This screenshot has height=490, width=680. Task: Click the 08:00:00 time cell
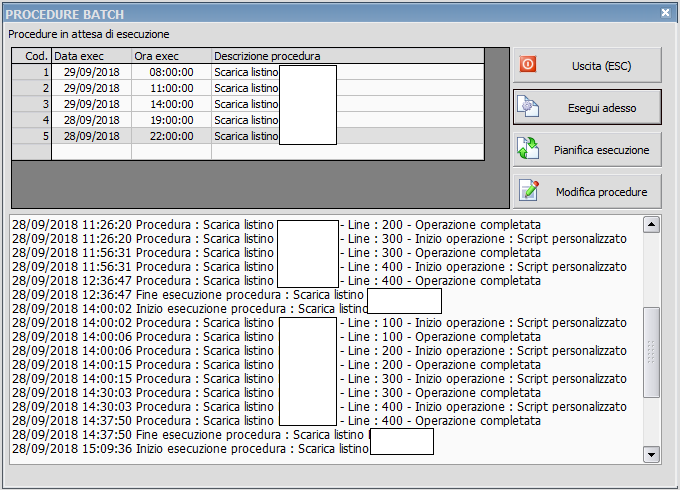point(172,72)
